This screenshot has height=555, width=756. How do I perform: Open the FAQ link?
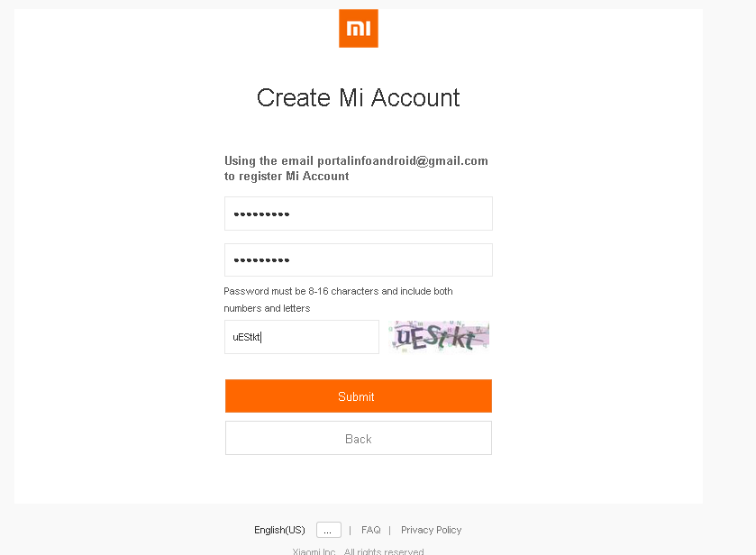pos(370,530)
